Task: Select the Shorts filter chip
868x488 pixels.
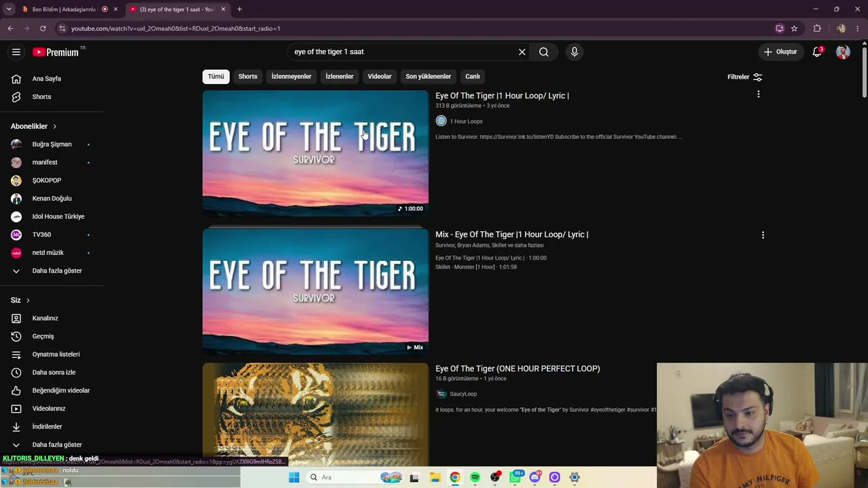Action: point(248,77)
